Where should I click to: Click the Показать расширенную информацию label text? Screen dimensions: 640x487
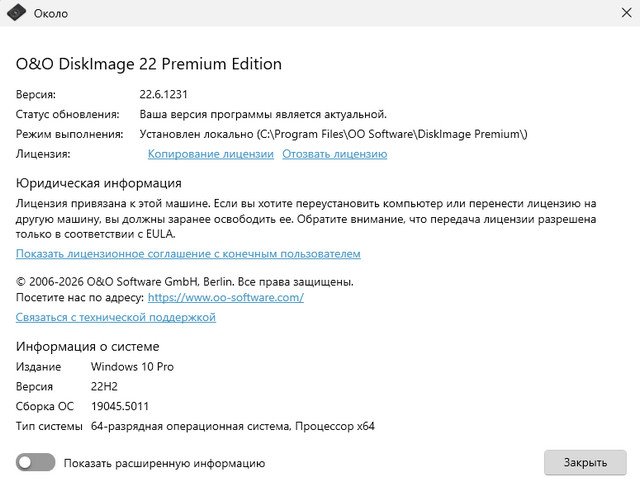click(164, 463)
